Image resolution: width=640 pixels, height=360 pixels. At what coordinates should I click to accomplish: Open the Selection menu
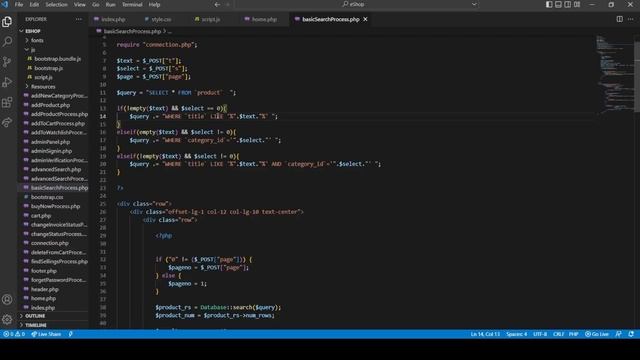(56, 4)
